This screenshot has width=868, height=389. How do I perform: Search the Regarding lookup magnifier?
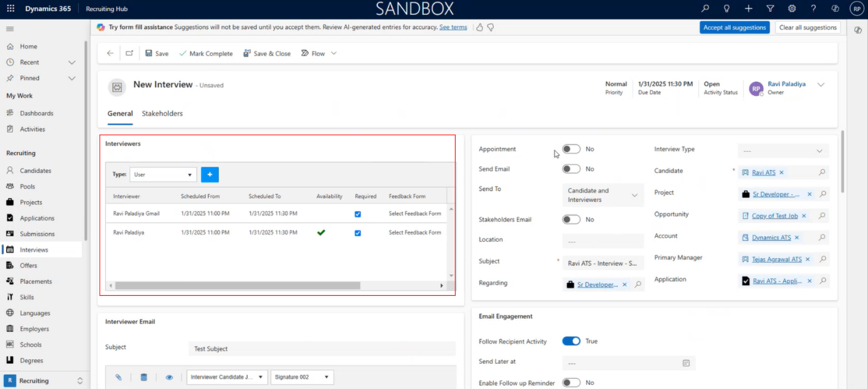(638, 284)
